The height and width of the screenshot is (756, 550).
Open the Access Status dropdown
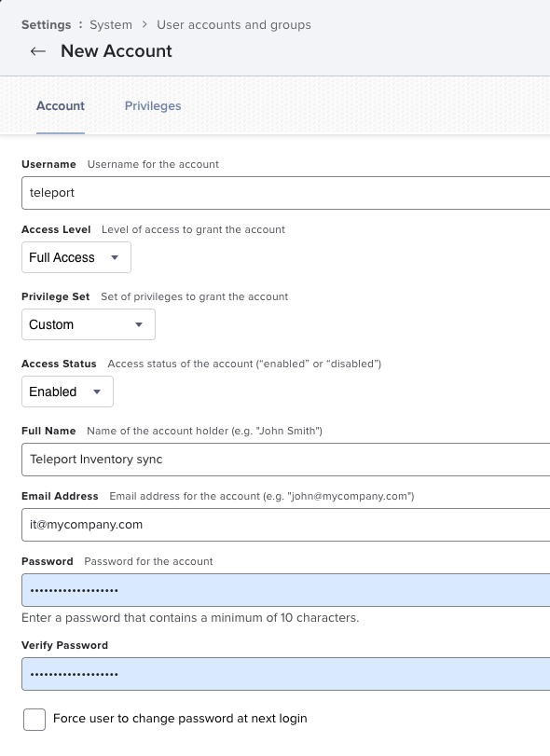point(66,392)
